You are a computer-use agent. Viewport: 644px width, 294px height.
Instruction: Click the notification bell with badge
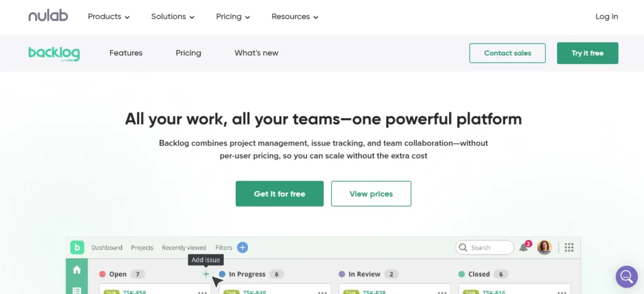(x=525, y=248)
